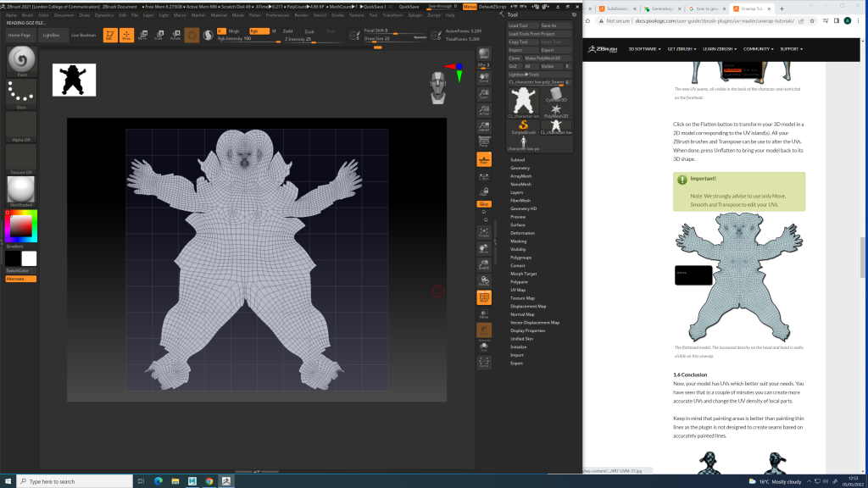Click the Make PolyMesh3D button
The height and width of the screenshot is (488, 868).
[547, 58]
